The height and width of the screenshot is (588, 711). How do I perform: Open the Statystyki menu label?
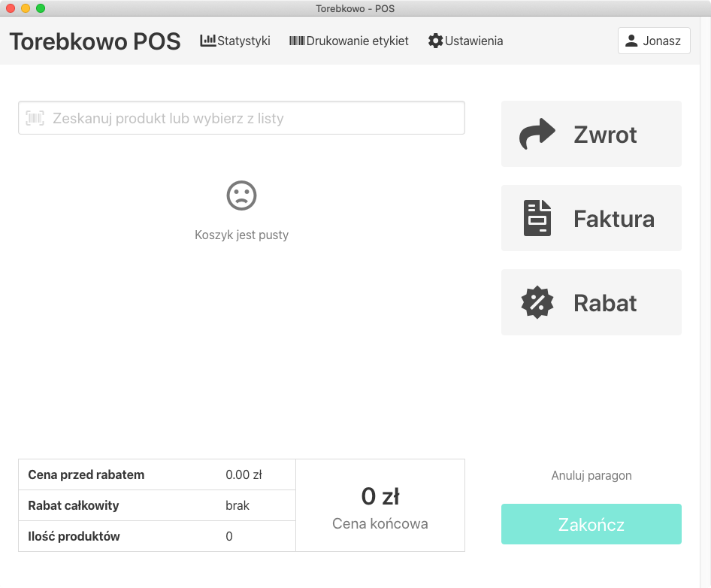tap(244, 41)
